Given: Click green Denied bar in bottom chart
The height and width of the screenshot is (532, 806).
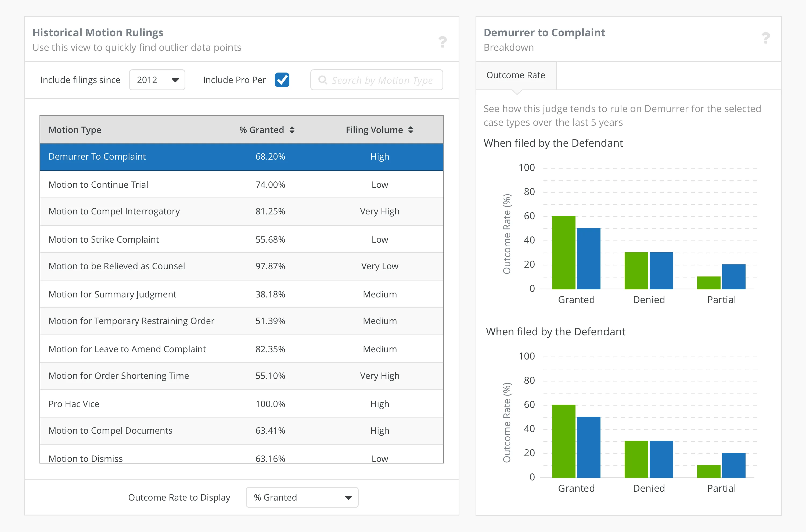Looking at the screenshot, I should coord(636,459).
